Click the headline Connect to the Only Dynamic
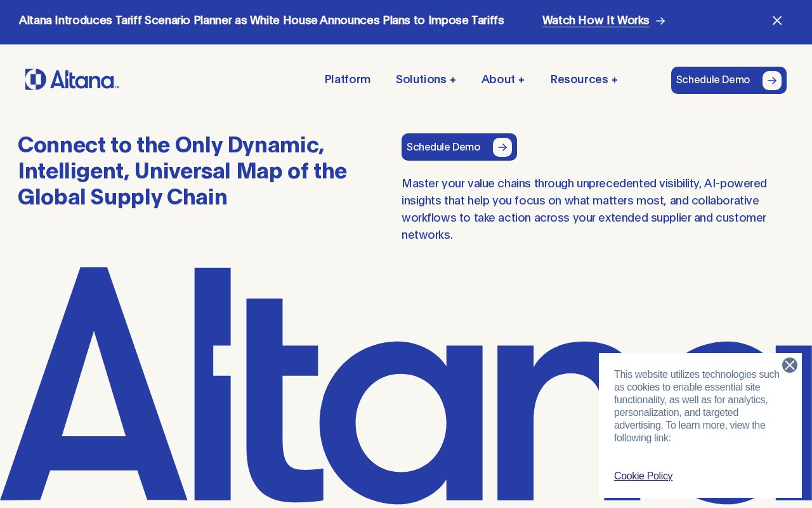Viewport: 812px width, 508px height. pos(183,171)
